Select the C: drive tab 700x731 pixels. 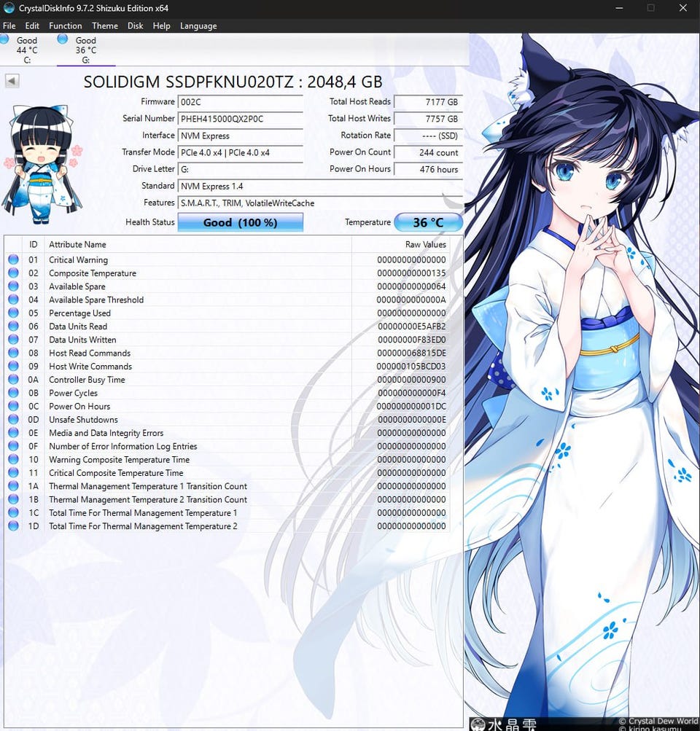click(26, 50)
